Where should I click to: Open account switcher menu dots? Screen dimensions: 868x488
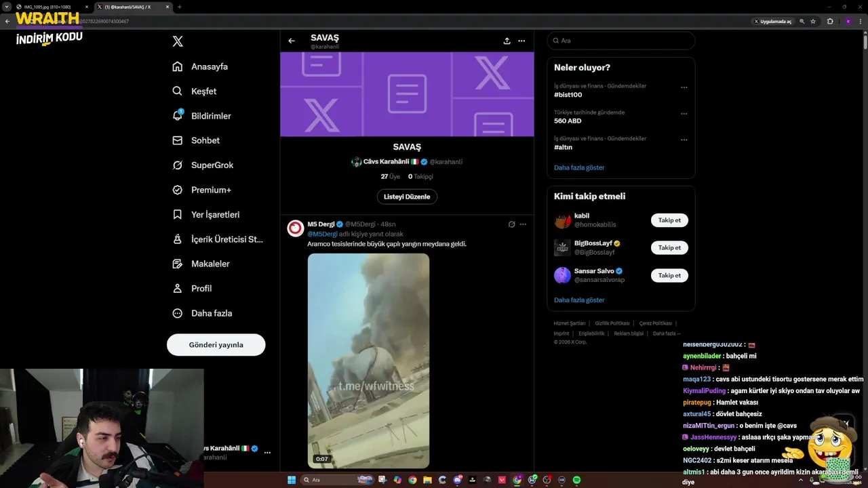(x=267, y=452)
